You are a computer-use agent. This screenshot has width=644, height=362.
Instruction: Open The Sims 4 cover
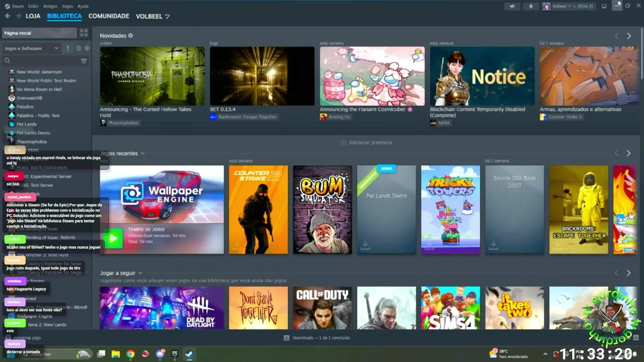(451, 308)
